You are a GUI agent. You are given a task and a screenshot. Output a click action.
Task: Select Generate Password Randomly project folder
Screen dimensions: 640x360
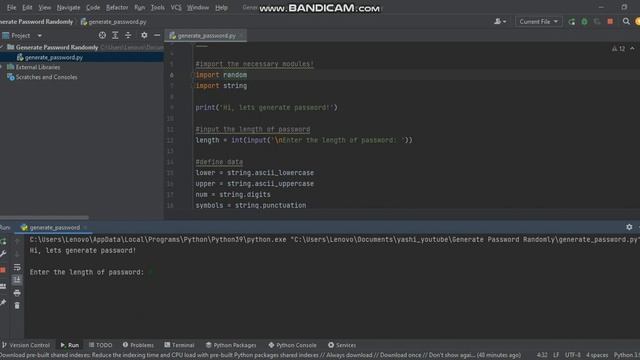pyautogui.click(x=57, y=47)
